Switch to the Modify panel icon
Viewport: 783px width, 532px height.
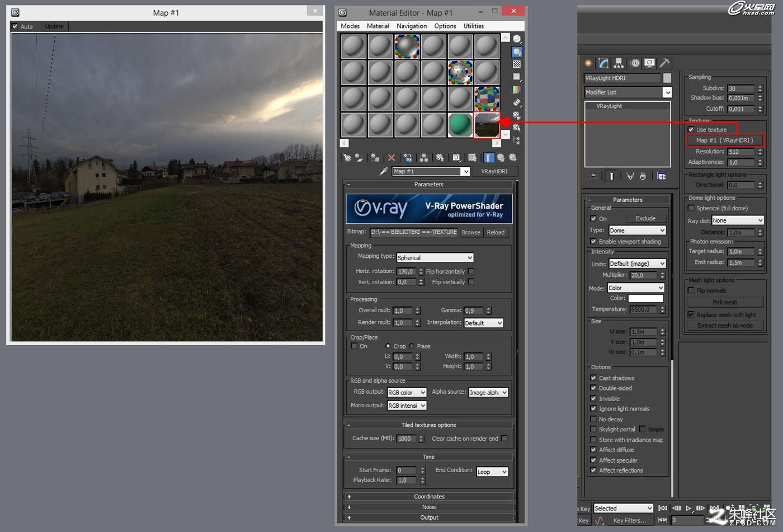[603, 63]
